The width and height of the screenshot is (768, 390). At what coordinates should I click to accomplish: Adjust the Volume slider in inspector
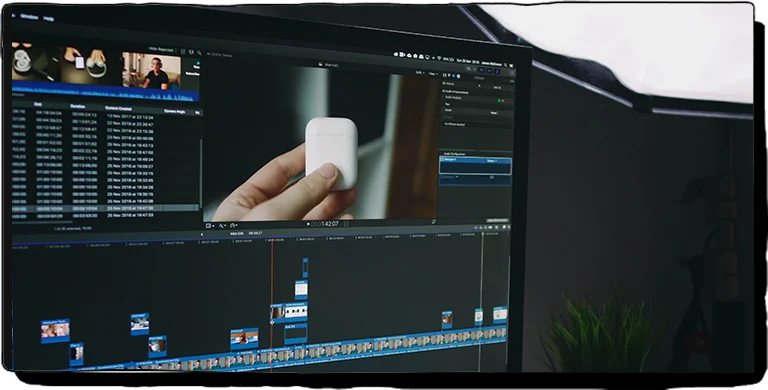[x=481, y=86]
